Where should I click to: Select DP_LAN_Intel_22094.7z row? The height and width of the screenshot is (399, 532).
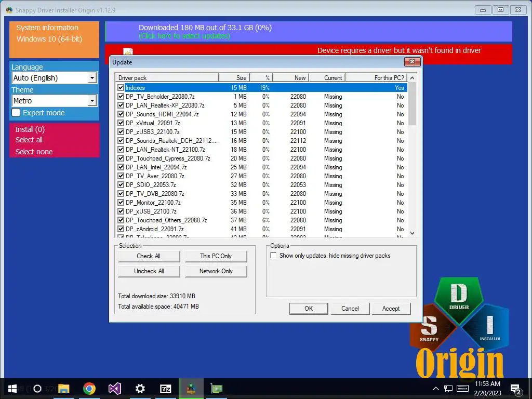click(x=261, y=167)
